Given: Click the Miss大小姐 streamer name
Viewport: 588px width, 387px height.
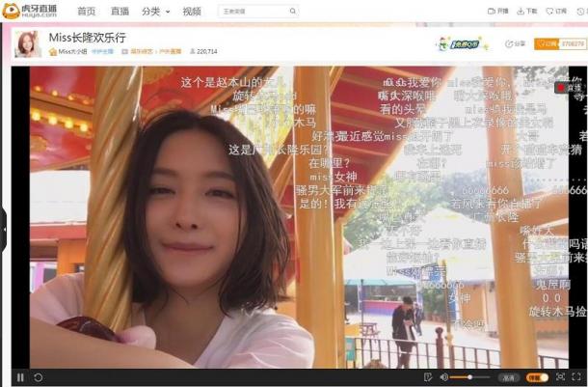Looking at the screenshot, I should 72,51.
